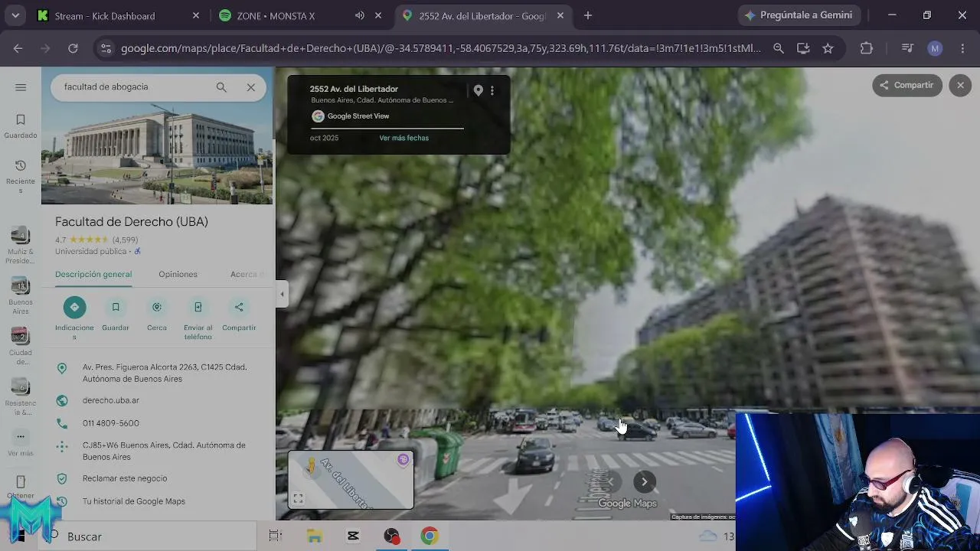Open File Explorer from the taskbar
Viewport: 980px width, 551px height.
tap(314, 536)
